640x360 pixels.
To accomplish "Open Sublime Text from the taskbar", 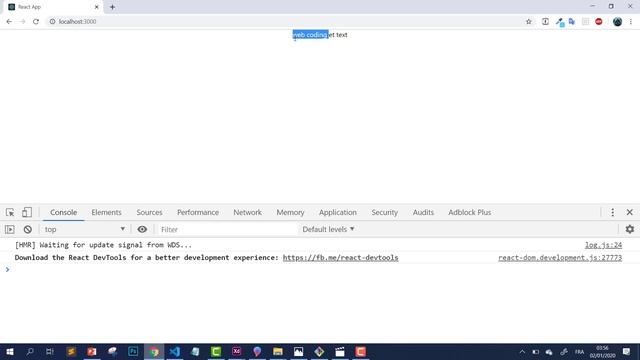I will tap(71, 351).
